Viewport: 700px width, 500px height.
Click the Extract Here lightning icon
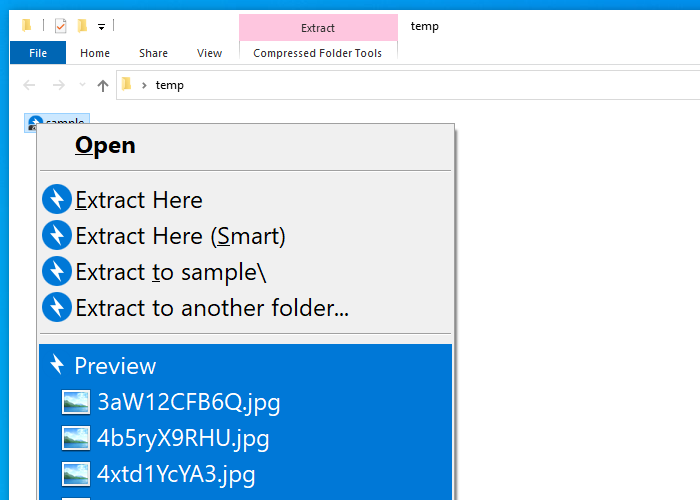tap(57, 200)
